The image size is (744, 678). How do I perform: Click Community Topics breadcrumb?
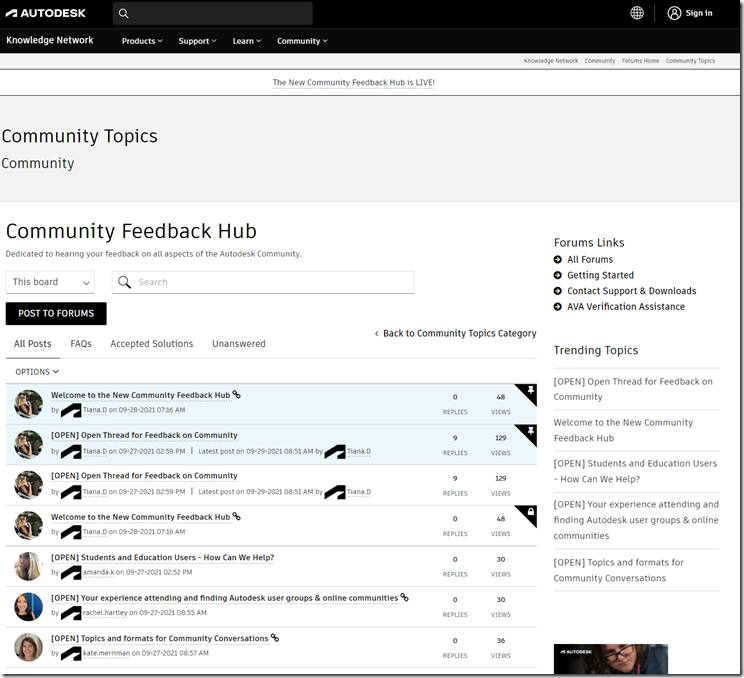[690, 61]
